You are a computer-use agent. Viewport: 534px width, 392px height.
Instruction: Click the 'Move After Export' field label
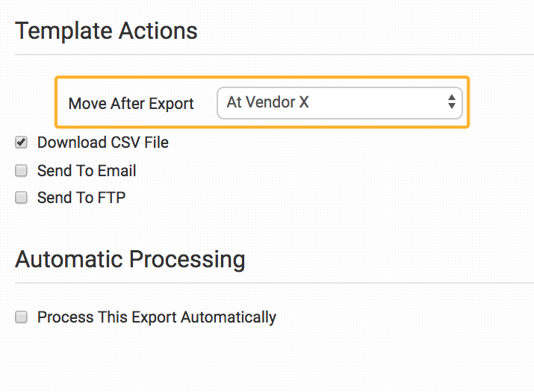coord(131,104)
